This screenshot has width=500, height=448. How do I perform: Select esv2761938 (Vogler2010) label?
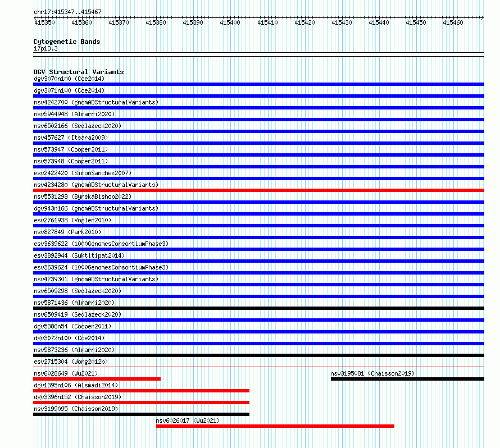pyautogui.click(x=72, y=220)
